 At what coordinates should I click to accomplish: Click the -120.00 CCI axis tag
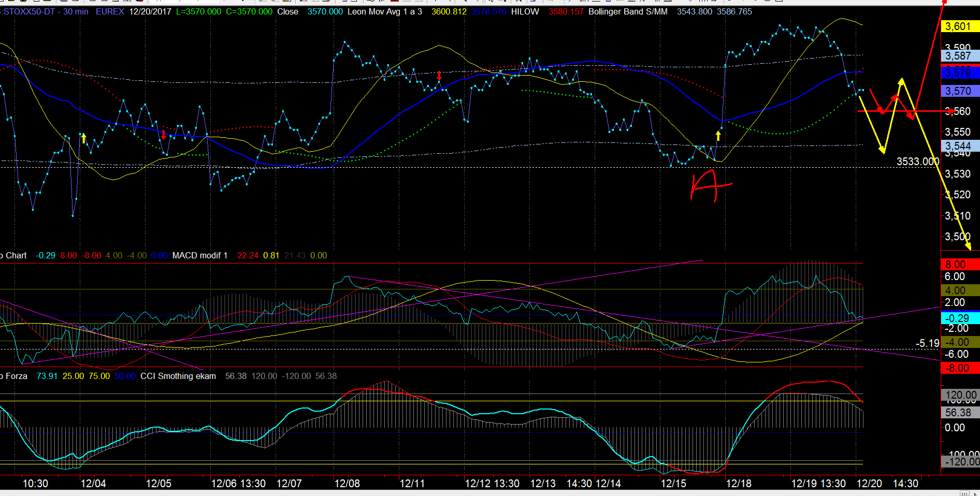961,461
